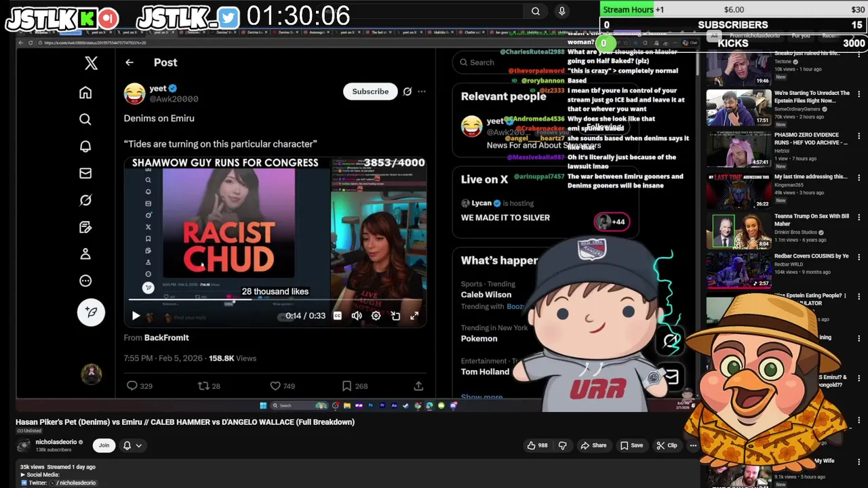Click the Subscribe button on yeet's post
This screenshot has width=868, height=488.
pyautogui.click(x=370, y=91)
